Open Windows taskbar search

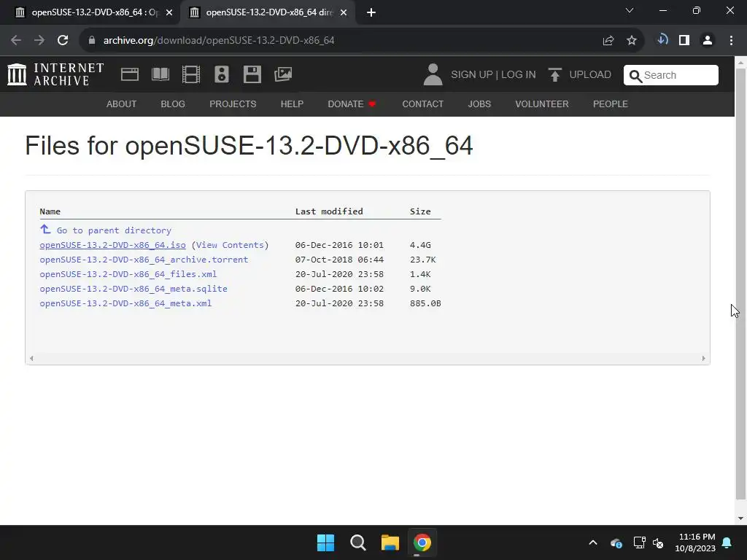coord(357,542)
